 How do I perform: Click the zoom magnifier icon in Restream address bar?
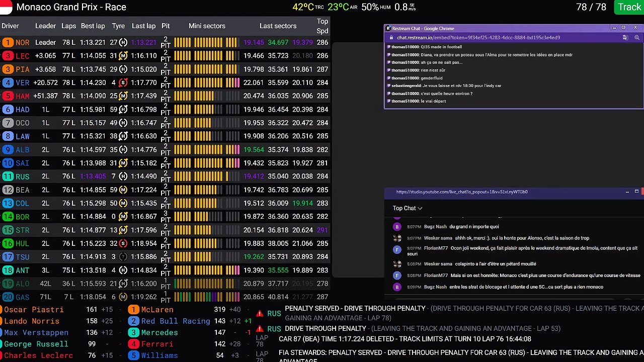(x=636, y=37)
